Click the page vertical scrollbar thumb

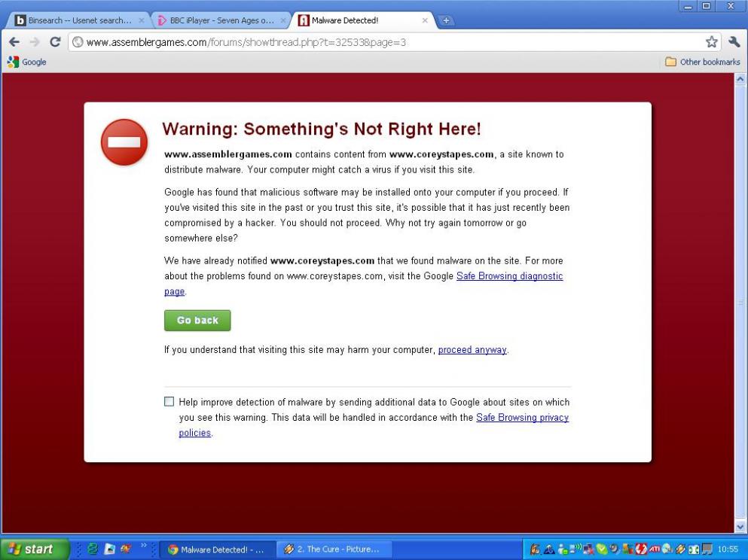(740, 303)
